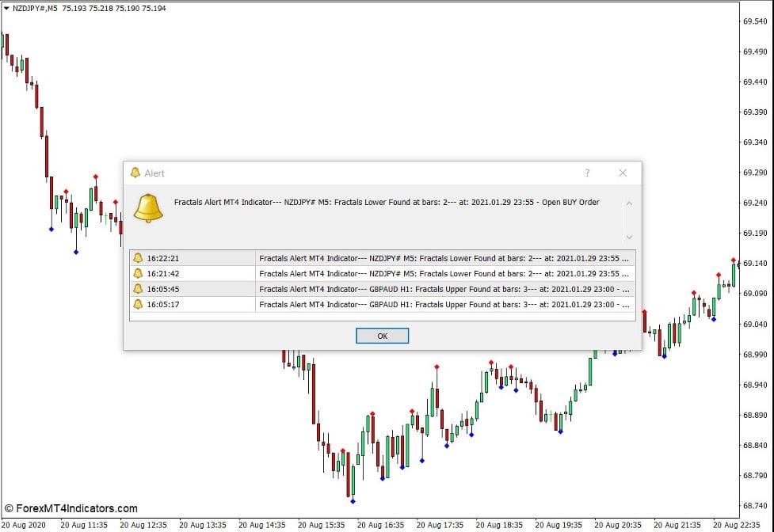Image resolution: width=774 pixels, height=532 pixels.
Task: Click the Alert dialog title bar
Action: pos(356,173)
